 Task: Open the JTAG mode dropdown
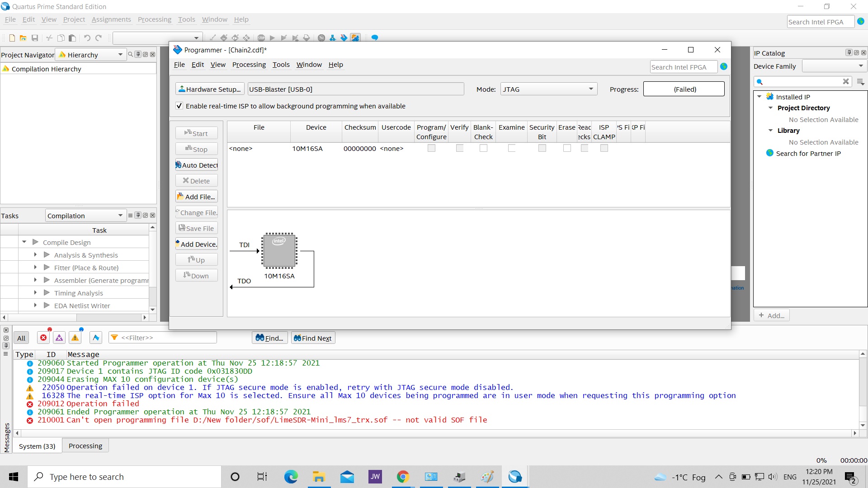pos(548,89)
